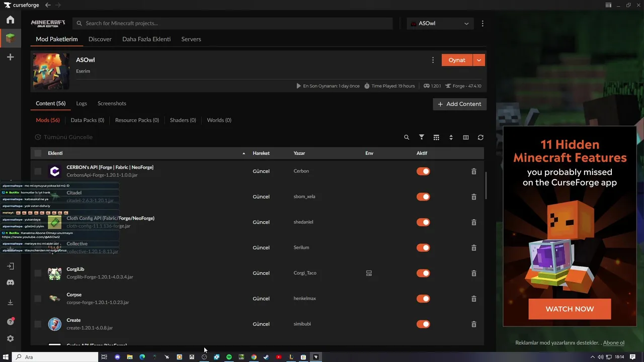The image size is (644, 362).
Task: Click the plus icon to add a game
Action: [10, 57]
